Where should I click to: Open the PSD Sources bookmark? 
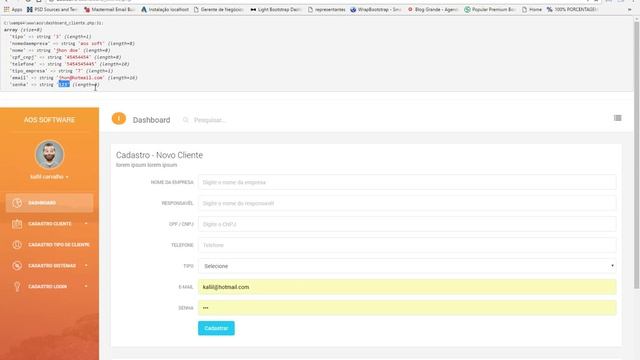pos(52,9)
